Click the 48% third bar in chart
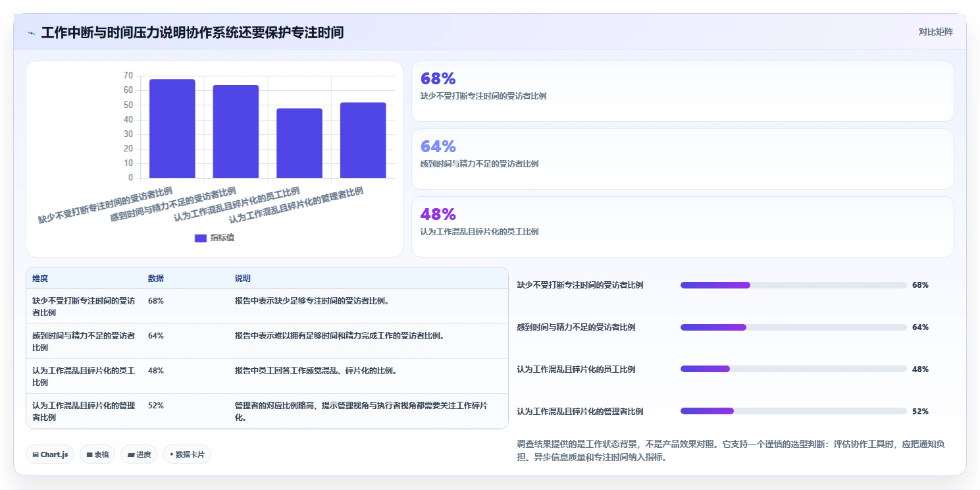Image resolution: width=980 pixels, height=490 pixels. 299,143
